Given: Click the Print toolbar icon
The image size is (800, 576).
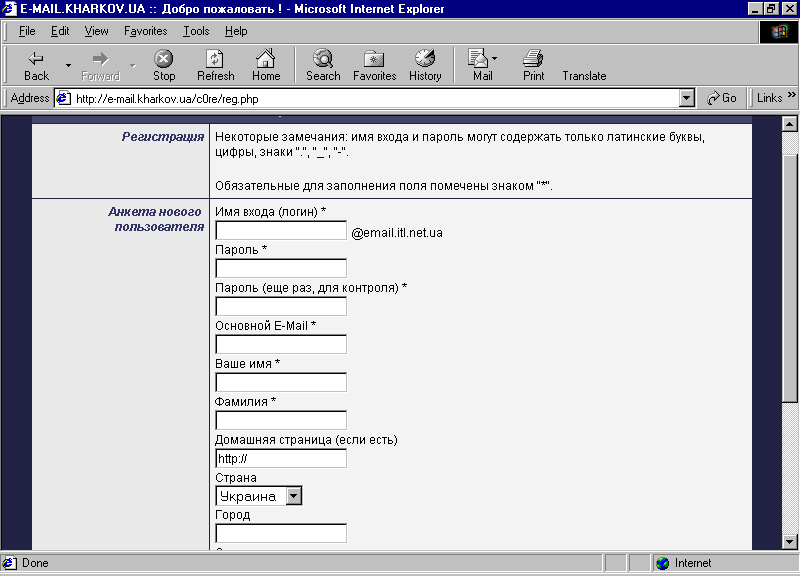Looking at the screenshot, I should click(x=533, y=59).
